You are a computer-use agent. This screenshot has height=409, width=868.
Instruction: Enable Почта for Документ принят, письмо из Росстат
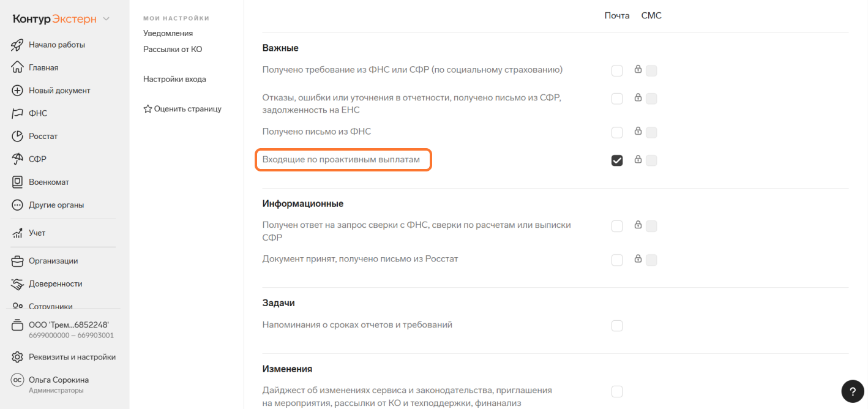pyautogui.click(x=617, y=260)
